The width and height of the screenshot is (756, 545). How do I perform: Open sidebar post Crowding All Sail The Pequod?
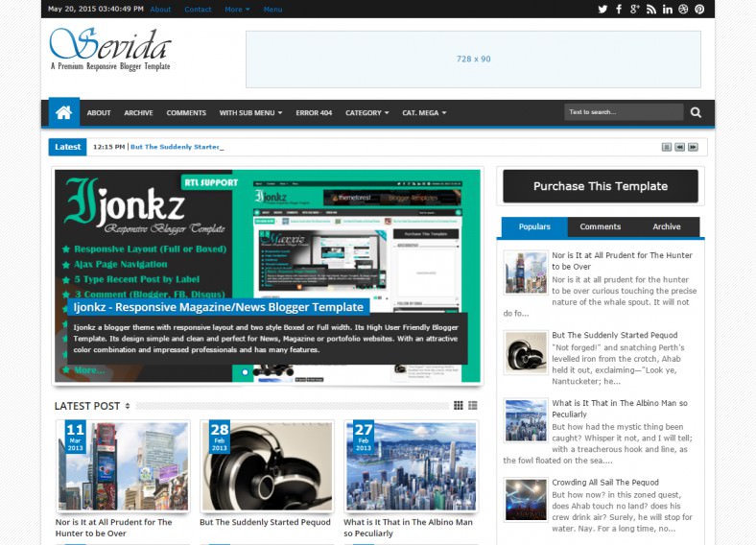tap(605, 483)
